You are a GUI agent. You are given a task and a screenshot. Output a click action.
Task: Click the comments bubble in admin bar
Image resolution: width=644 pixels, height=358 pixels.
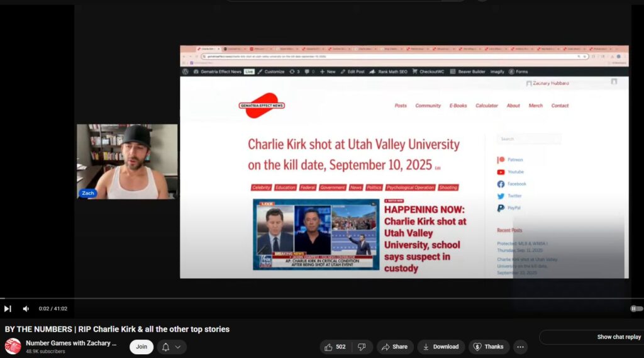point(309,72)
